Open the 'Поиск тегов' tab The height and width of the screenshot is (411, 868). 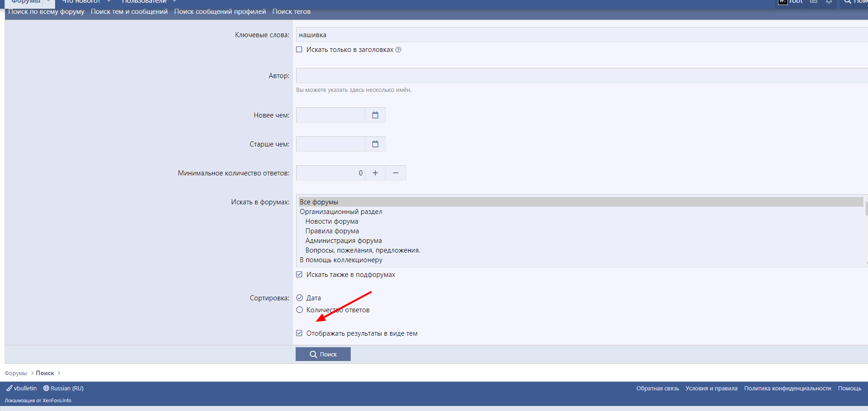[291, 11]
